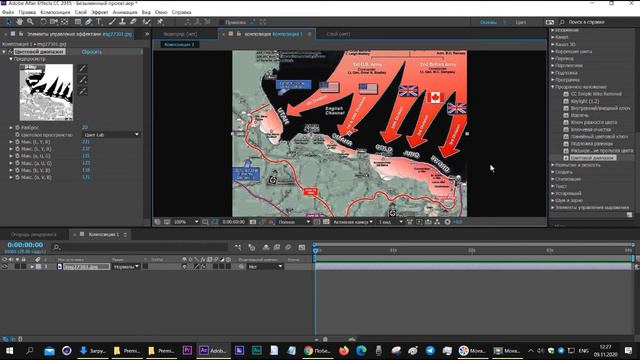Open the 100% magnification dropdown
The height and width of the screenshot is (360, 640).
pyautogui.click(x=186, y=222)
